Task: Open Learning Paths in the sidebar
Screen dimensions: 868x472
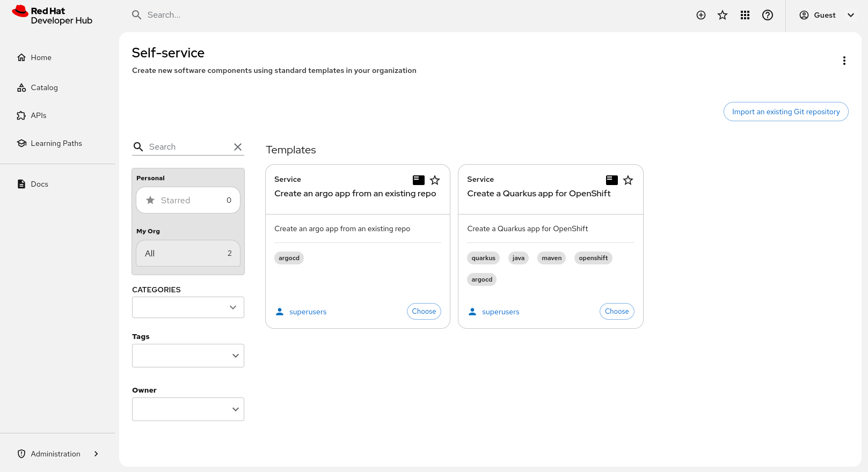Action: click(x=56, y=143)
